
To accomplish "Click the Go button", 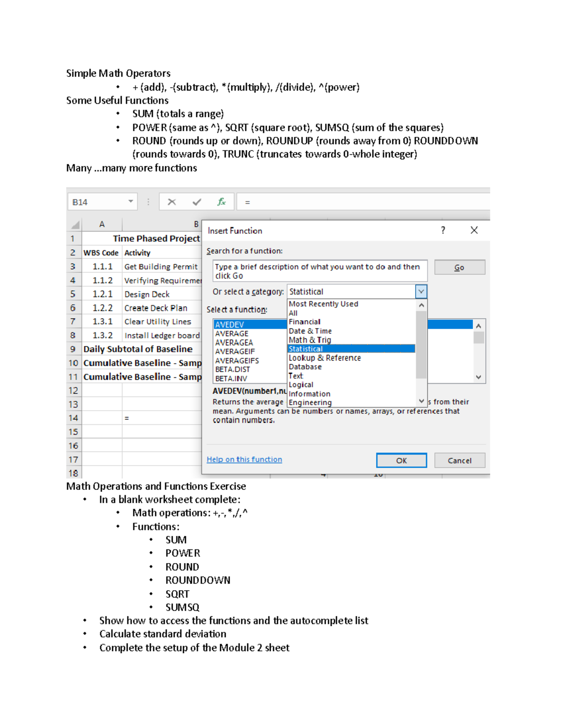I will [x=459, y=267].
